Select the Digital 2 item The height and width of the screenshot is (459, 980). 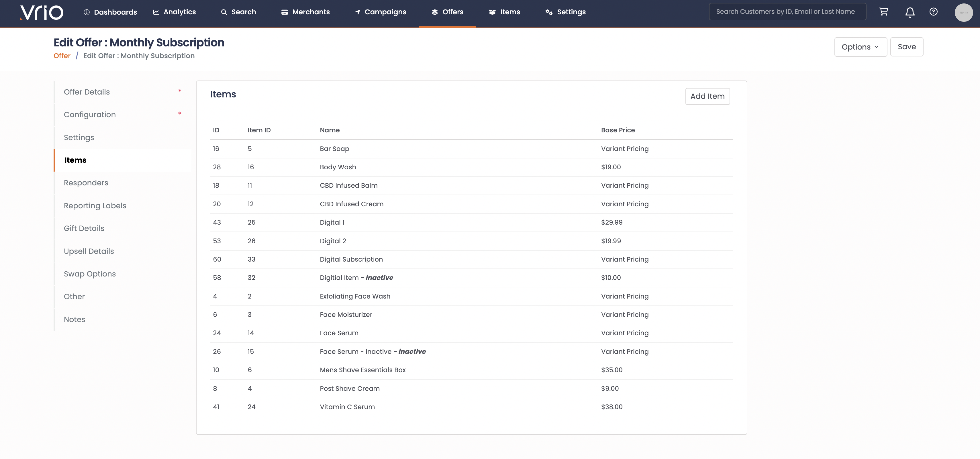coord(471,241)
